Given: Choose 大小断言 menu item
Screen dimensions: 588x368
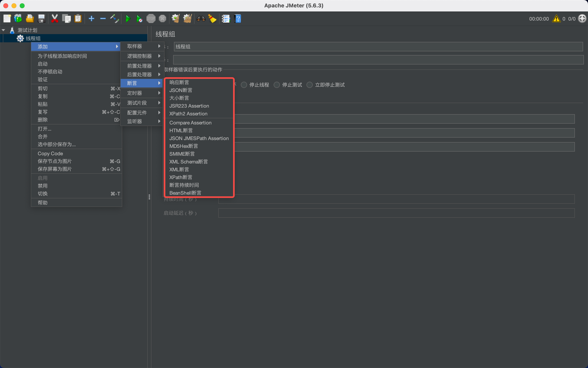Looking at the screenshot, I should coord(199,98).
